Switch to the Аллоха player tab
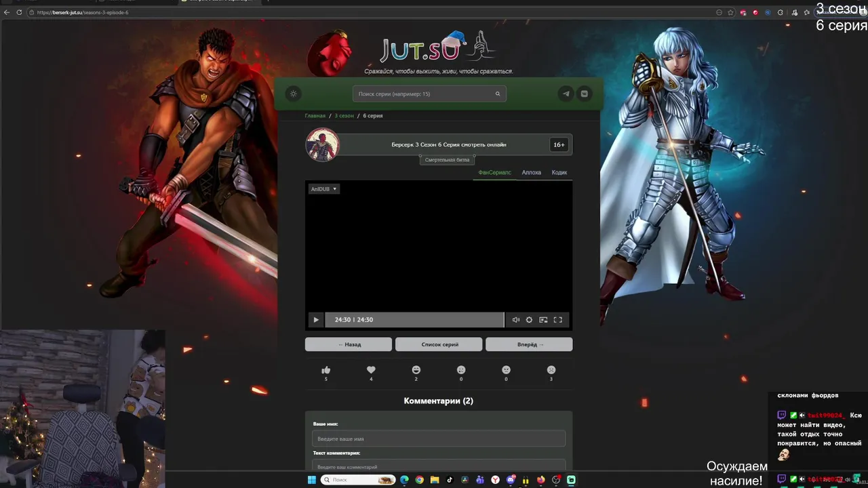This screenshot has height=488, width=868. pyautogui.click(x=531, y=173)
